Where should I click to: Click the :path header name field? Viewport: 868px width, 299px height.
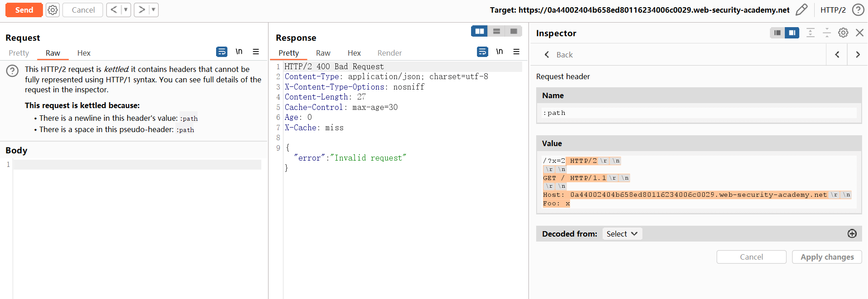click(x=698, y=113)
